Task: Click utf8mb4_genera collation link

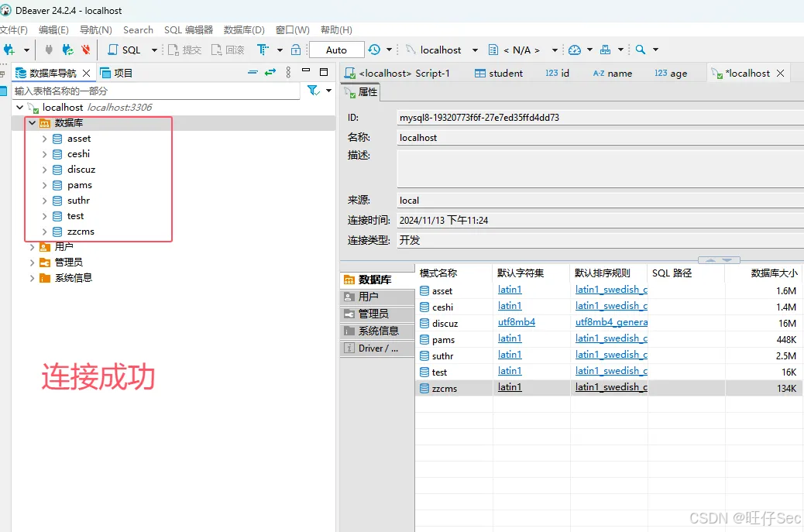Action: [x=611, y=322]
